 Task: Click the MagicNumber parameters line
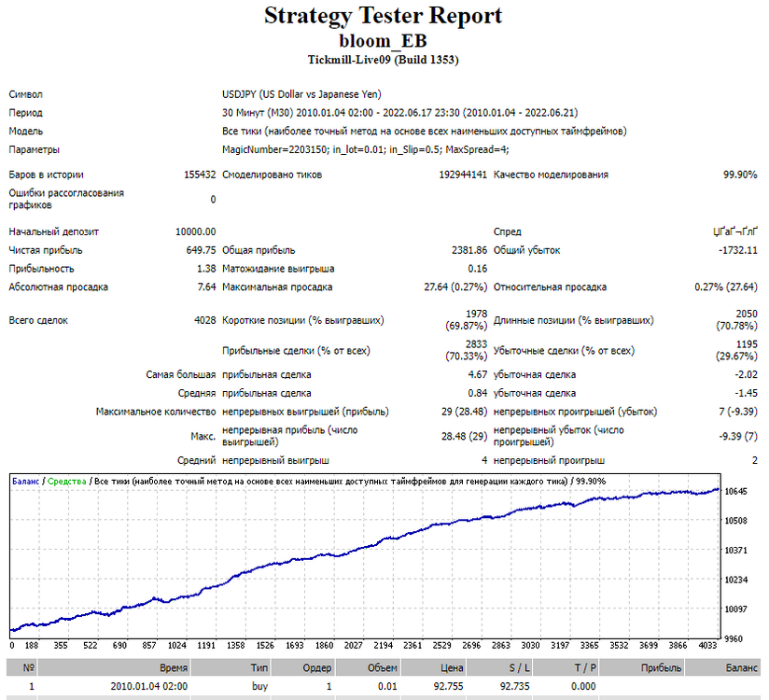pos(366,149)
